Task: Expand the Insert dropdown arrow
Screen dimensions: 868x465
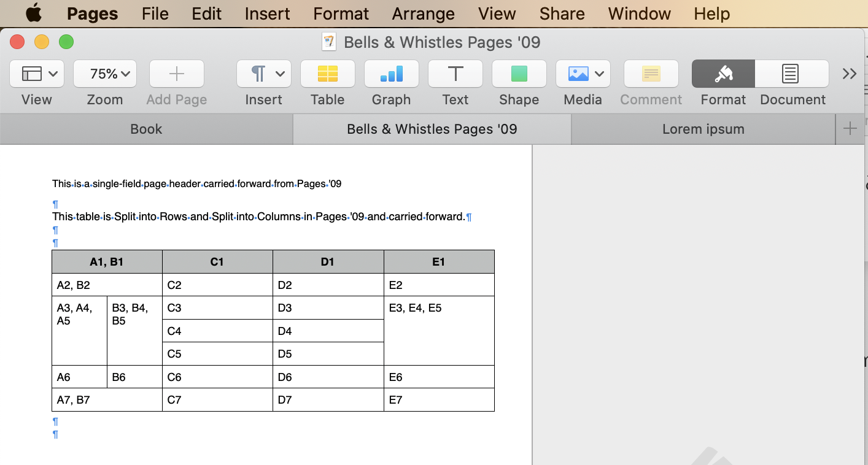Action: point(280,74)
